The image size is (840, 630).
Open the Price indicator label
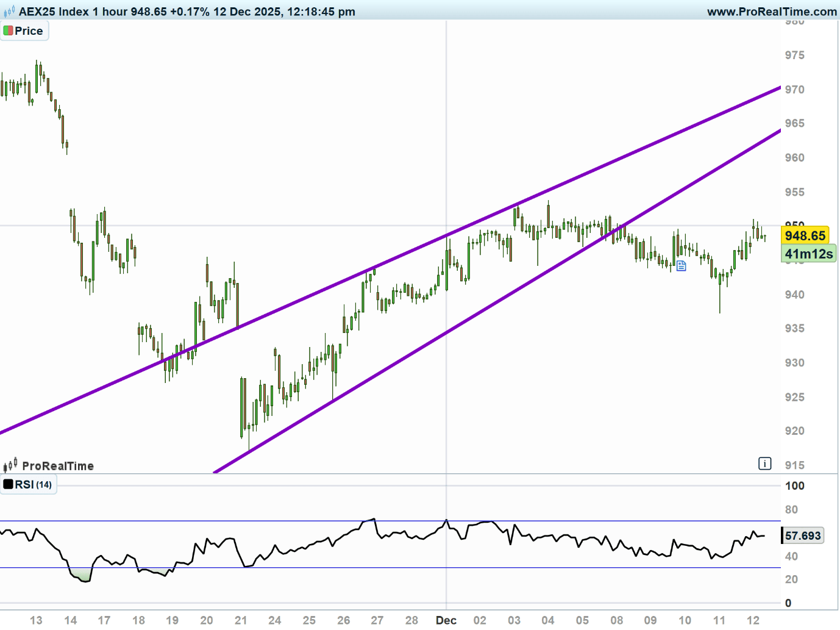click(29, 30)
